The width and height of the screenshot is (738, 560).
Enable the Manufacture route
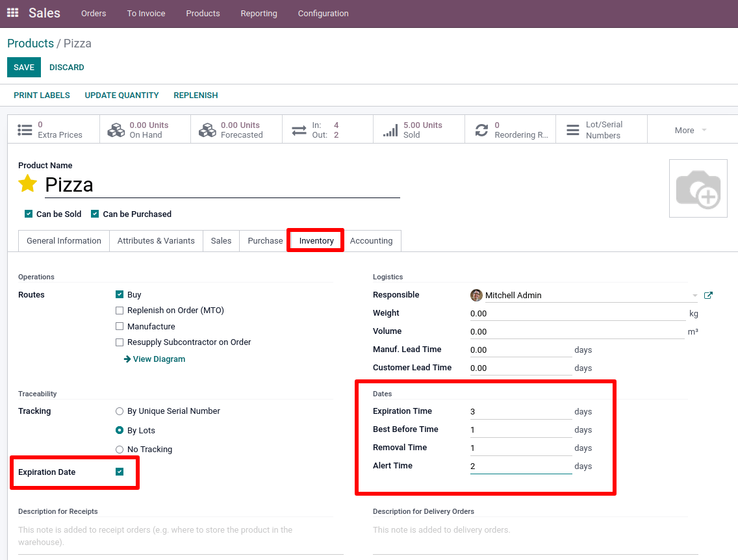point(120,326)
